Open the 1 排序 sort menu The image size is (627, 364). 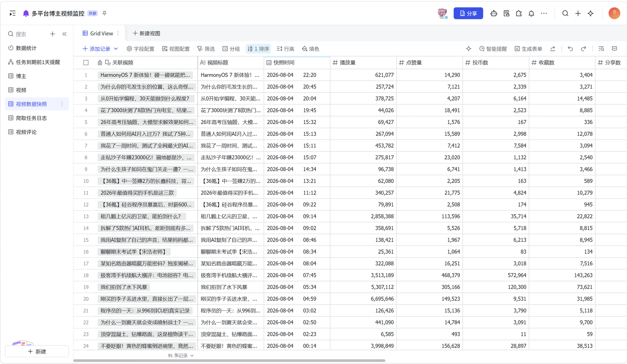258,49
